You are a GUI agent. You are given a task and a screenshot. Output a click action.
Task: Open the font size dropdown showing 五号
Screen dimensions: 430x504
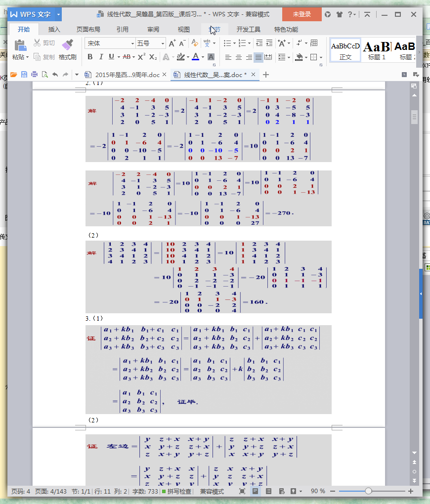[163, 43]
